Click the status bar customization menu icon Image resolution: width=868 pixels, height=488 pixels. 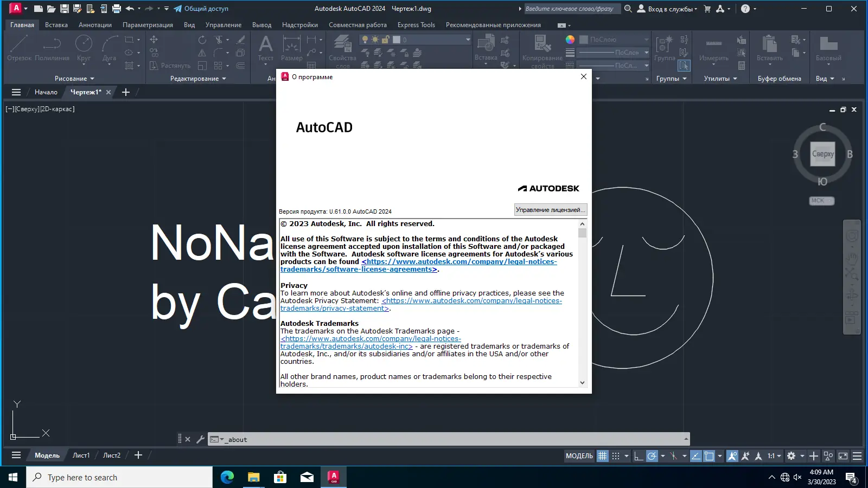(x=857, y=456)
